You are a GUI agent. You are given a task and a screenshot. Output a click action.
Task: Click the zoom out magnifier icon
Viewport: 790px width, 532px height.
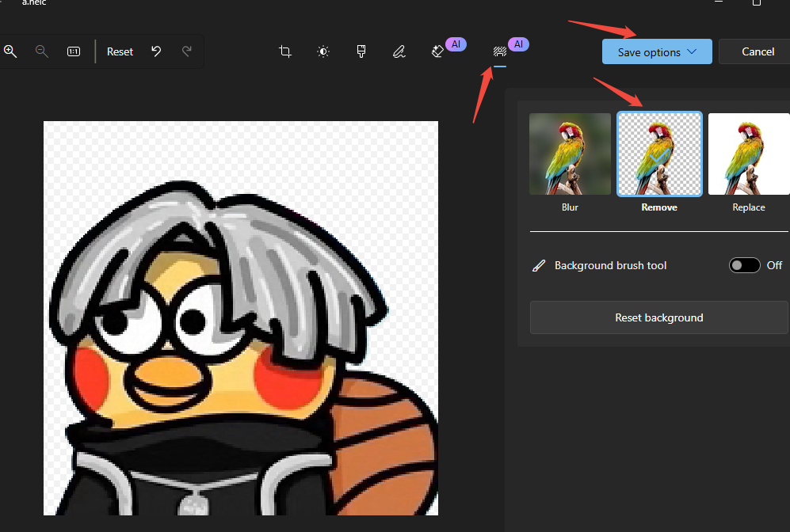click(42, 51)
